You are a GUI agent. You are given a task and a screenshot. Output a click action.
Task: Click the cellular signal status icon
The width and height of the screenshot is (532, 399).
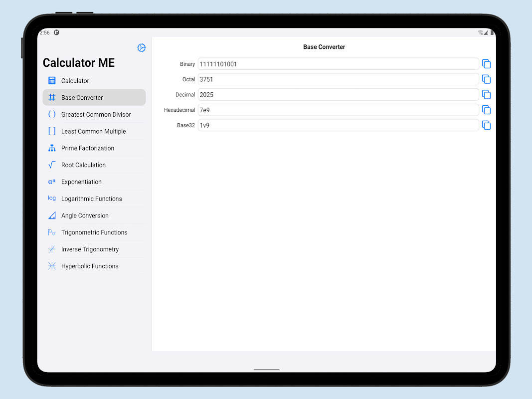tap(486, 32)
